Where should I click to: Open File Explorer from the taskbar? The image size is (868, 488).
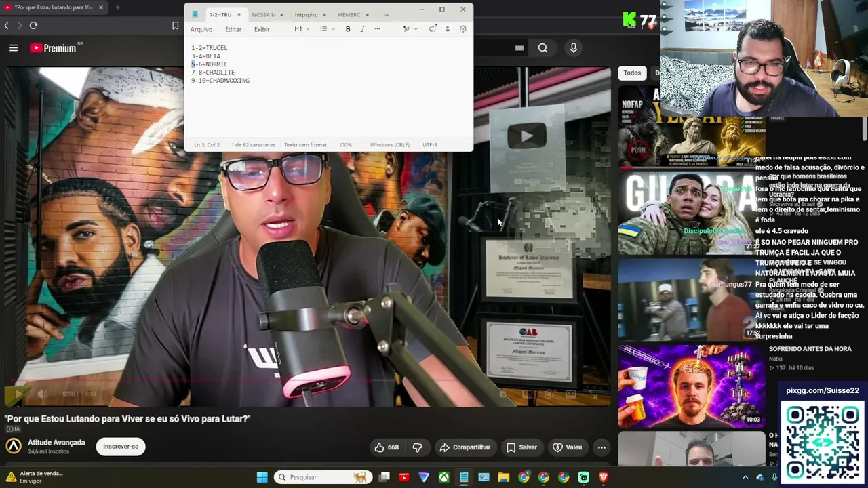click(503, 477)
